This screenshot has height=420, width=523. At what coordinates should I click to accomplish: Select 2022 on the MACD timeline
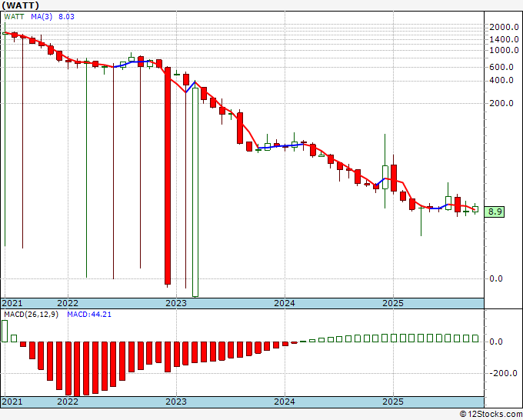point(68,402)
